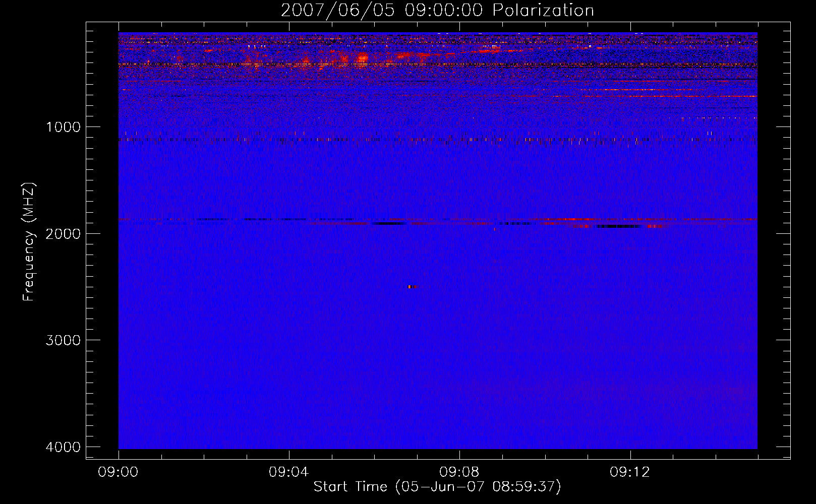Screen dimensions: 816x504
Task: Click the 09:12 time tick label
Action: coord(630,472)
